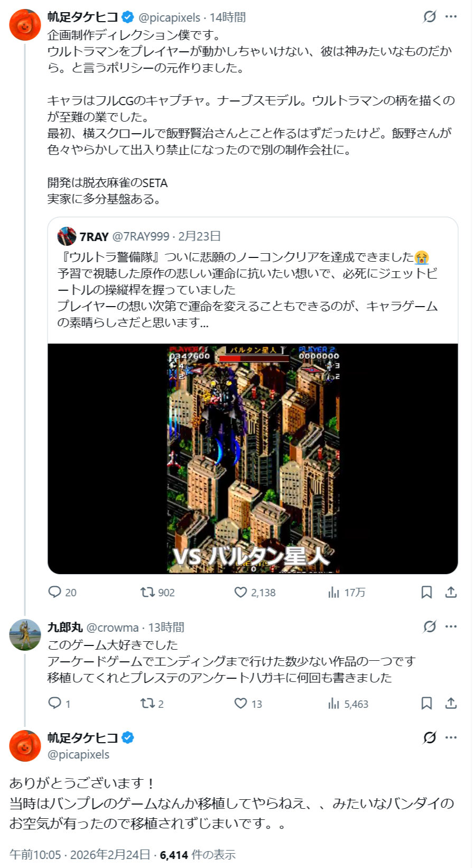Click the Grok icon on the top post

(x=430, y=17)
